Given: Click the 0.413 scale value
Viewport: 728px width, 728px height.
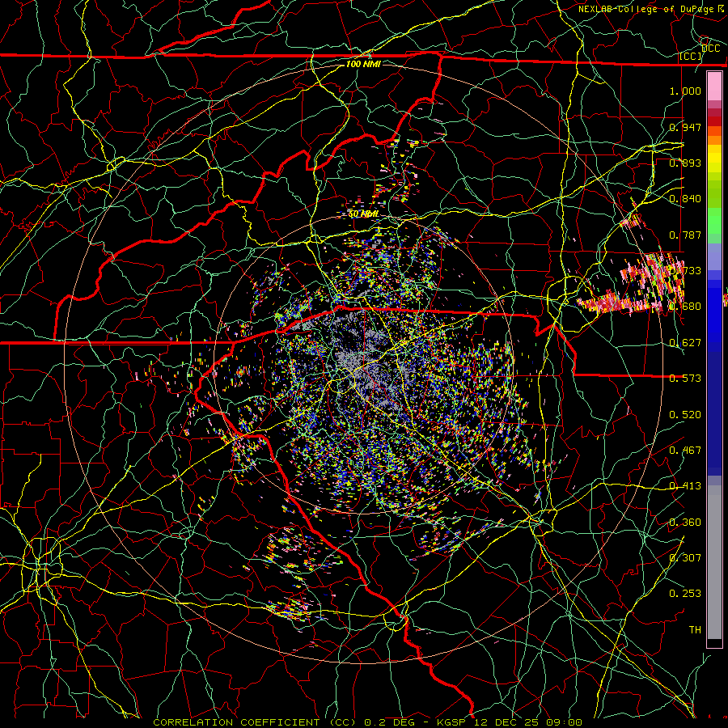Looking at the screenshot, I should point(685,486).
